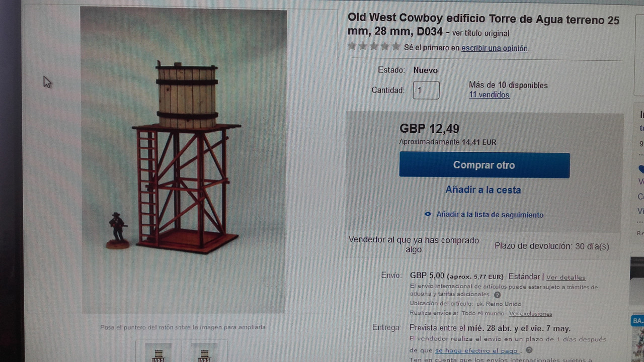Click the third rating star
Screen dimensions: 644x362
[374, 47]
